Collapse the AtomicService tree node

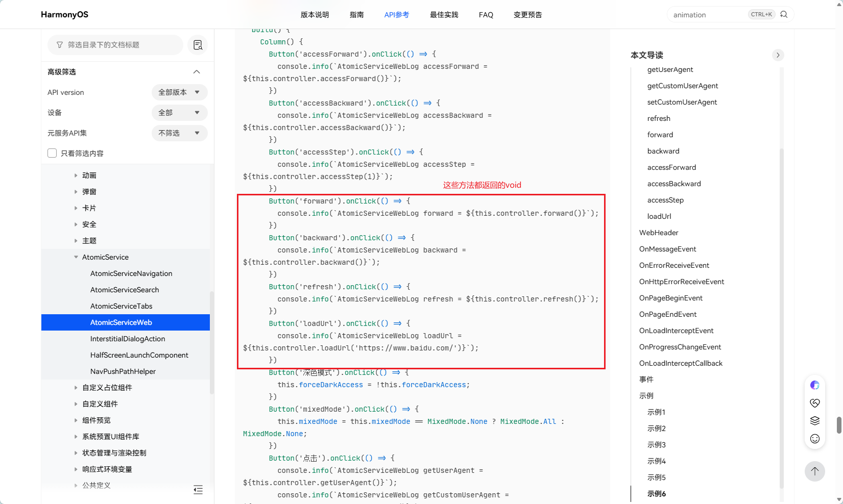tap(76, 257)
